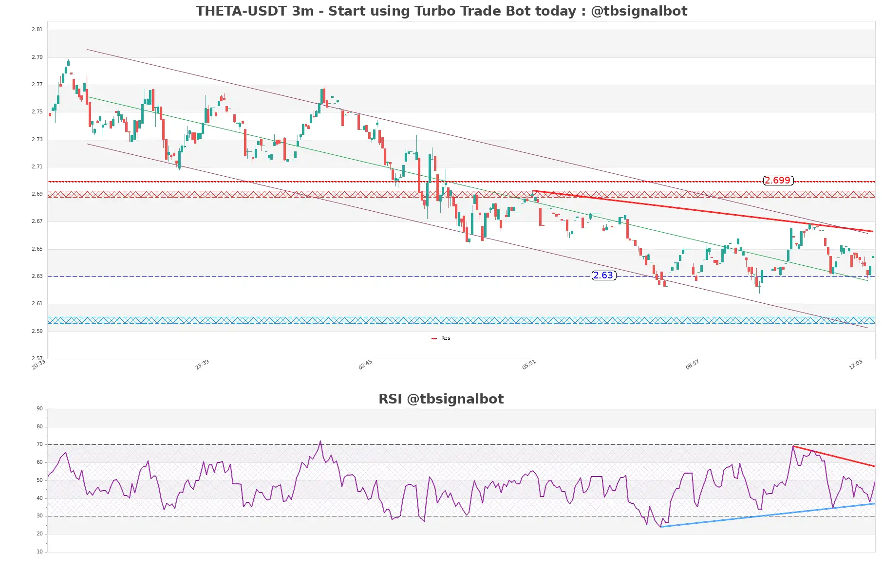Click the blue 2.63 support price label

tap(603, 276)
